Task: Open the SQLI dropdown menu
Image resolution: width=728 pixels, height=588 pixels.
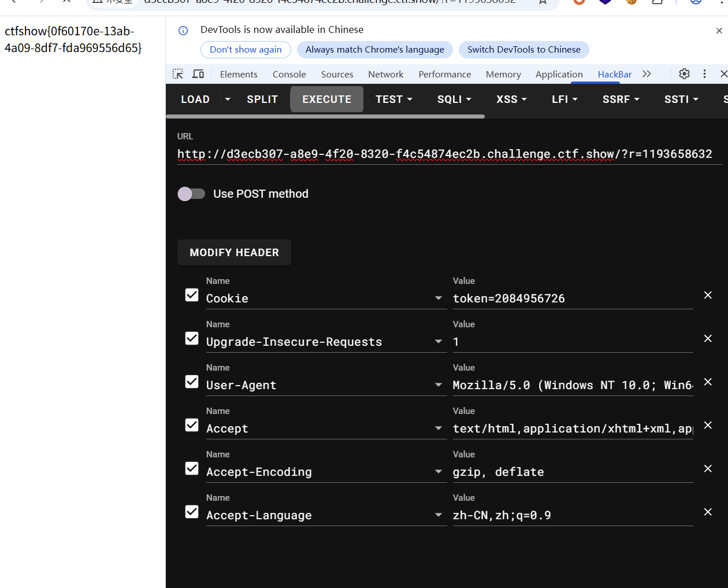Action: [x=454, y=99]
